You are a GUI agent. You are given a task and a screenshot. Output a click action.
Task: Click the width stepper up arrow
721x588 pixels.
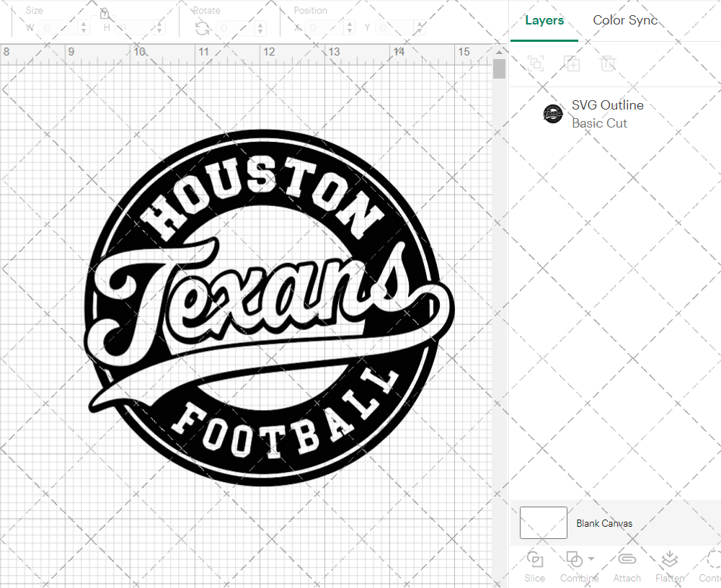[84, 24]
